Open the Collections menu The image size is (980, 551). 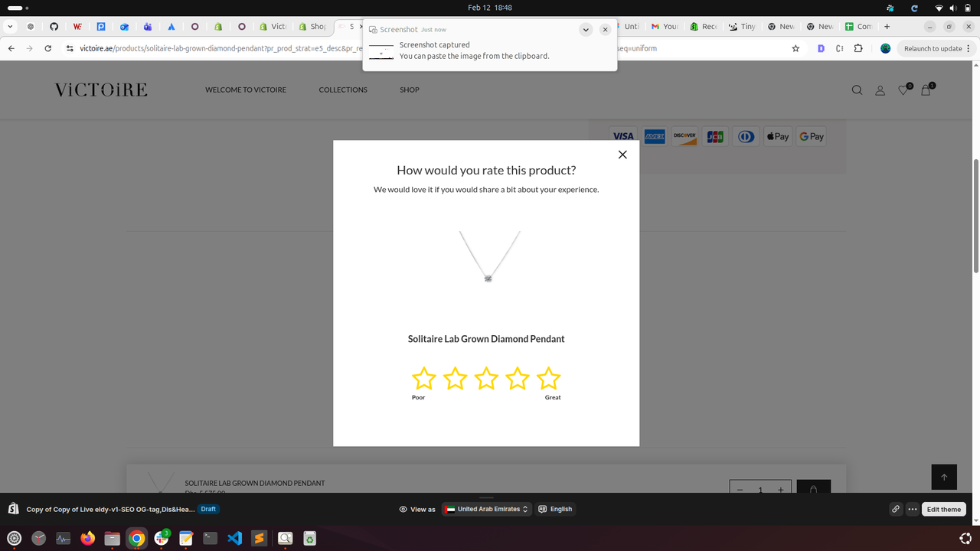343,90
